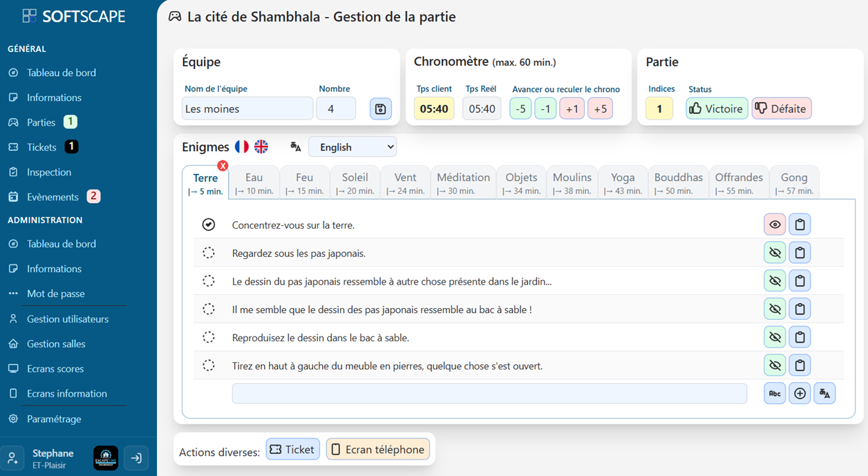This screenshot has width=868, height=476.
Task: Click the logout icon next to Stephane
Action: pos(136,458)
